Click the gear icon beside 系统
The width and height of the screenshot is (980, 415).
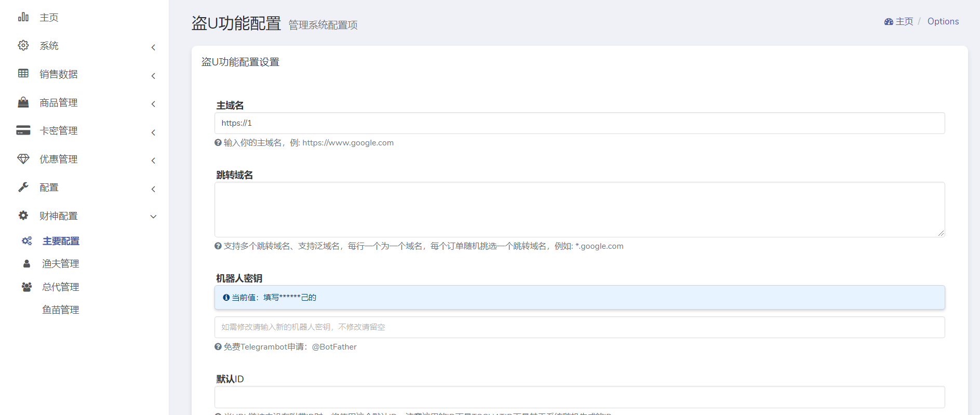(x=23, y=46)
